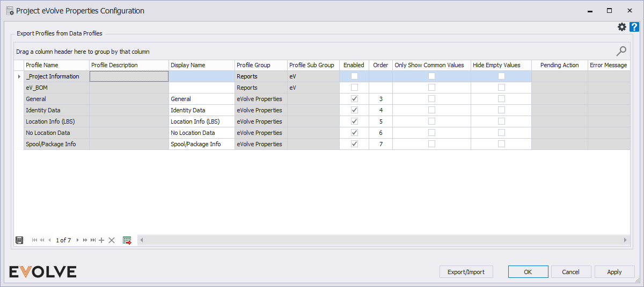Click the export grid to spreadsheet icon

tap(127, 240)
